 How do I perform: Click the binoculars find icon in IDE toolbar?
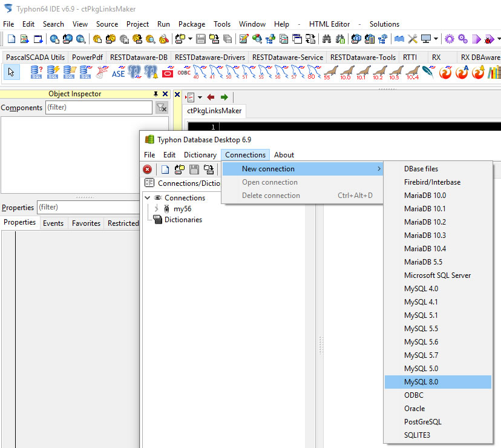(327, 39)
